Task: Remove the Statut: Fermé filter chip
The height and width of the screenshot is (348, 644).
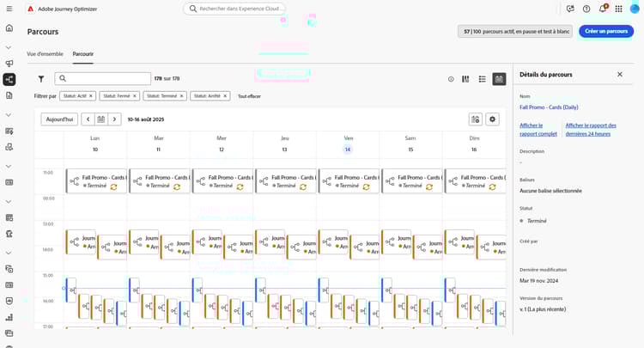Action: tap(134, 95)
